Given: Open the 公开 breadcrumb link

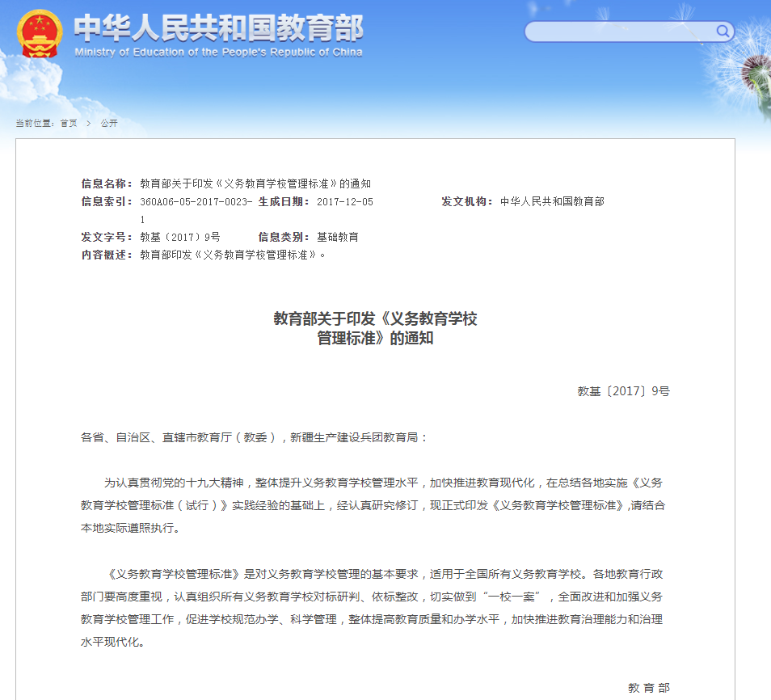Looking at the screenshot, I should tap(109, 123).
